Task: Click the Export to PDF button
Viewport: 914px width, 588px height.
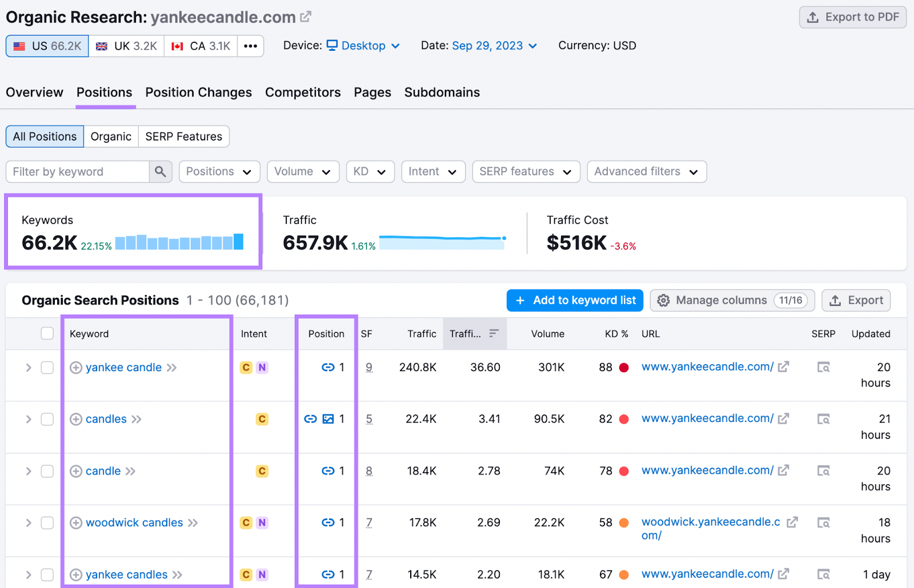Action: coord(853,17)
